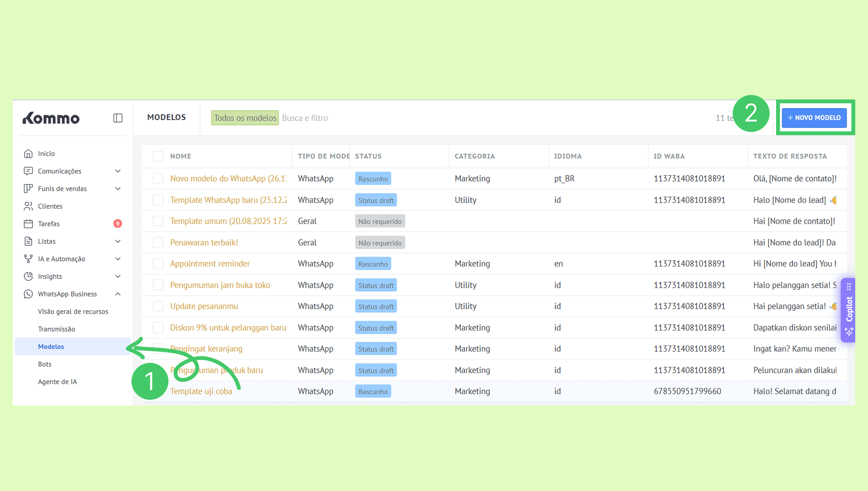Open the Template uji coba template link
Viewport: 868px width, 491px height.
(x=201, y=391)
